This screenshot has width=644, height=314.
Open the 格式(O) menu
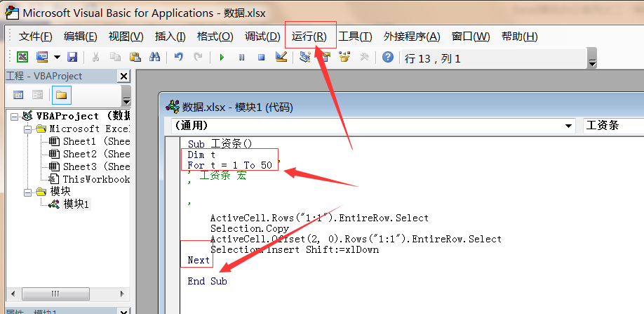click(x=215, y=37)
